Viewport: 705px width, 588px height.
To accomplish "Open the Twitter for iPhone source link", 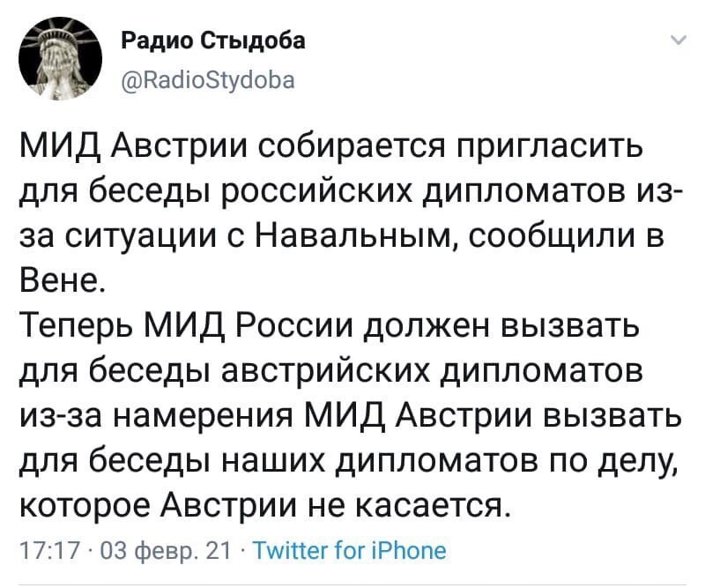I will click(x=350, y=550).
